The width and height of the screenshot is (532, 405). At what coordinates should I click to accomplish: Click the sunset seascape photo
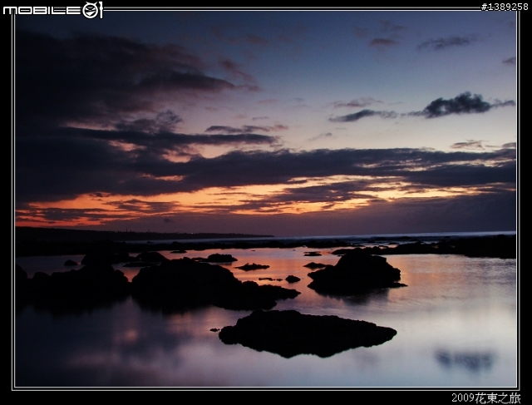click(266, 200)
